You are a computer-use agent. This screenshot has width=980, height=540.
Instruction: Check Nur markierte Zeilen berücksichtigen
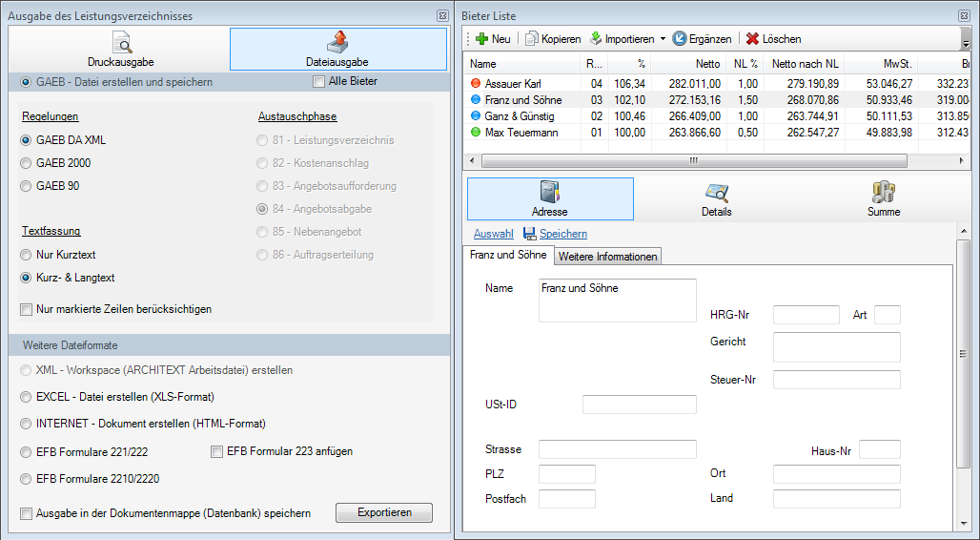27,310
